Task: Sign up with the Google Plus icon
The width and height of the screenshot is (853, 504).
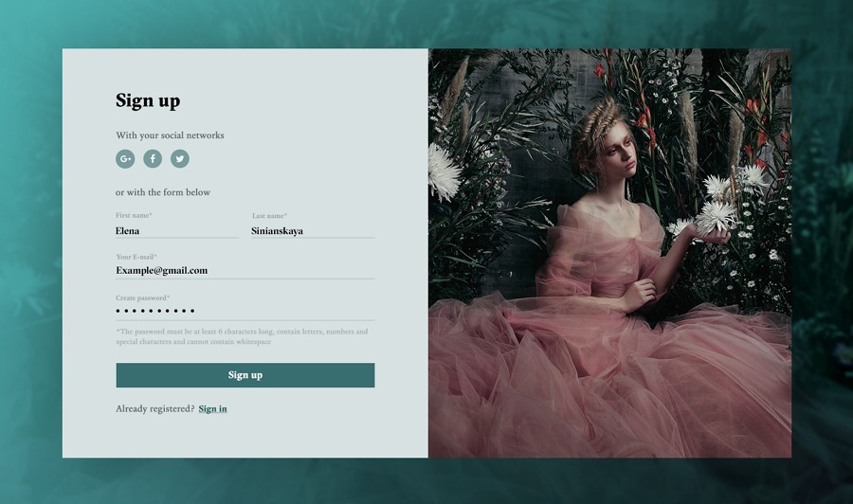Action: click(125, 159)
